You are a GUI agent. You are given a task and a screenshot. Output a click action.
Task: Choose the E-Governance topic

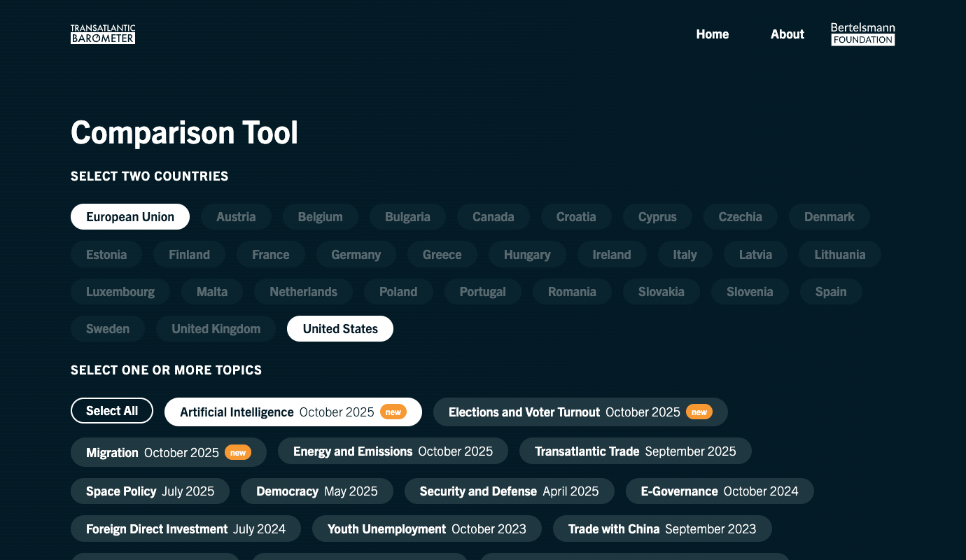(719, 491)
